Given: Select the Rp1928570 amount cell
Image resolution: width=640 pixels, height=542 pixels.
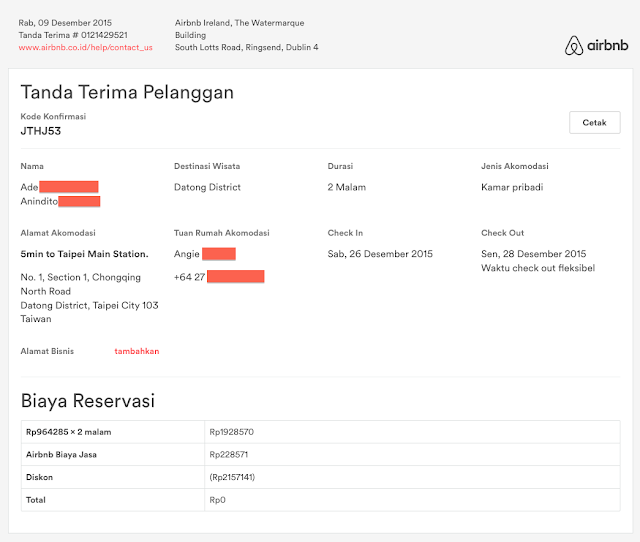Looking at the screenshot, I should [x=231, y=432].
